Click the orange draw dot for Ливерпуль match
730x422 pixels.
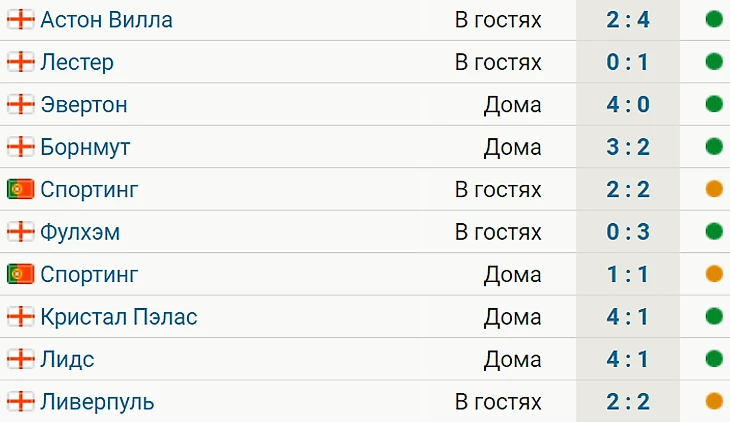[x=714, y=401]
